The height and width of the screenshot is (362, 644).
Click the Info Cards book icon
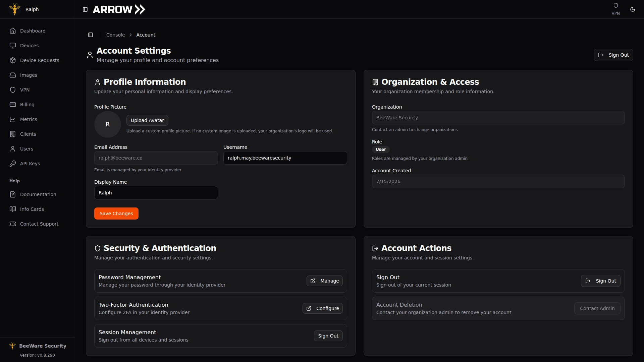13,209
